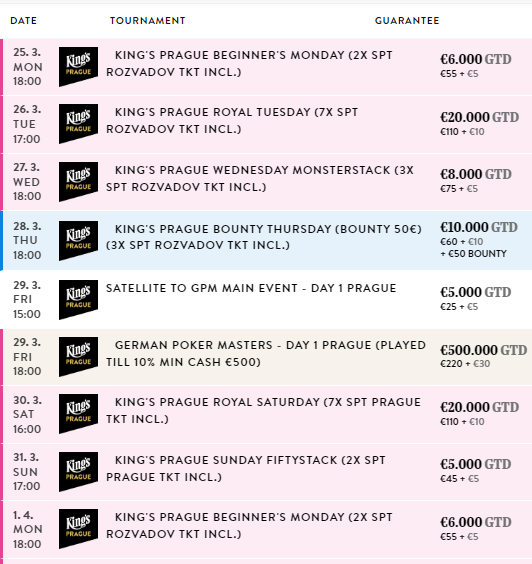Open Wednesday Monsterstack tournament details

point(260,178)
